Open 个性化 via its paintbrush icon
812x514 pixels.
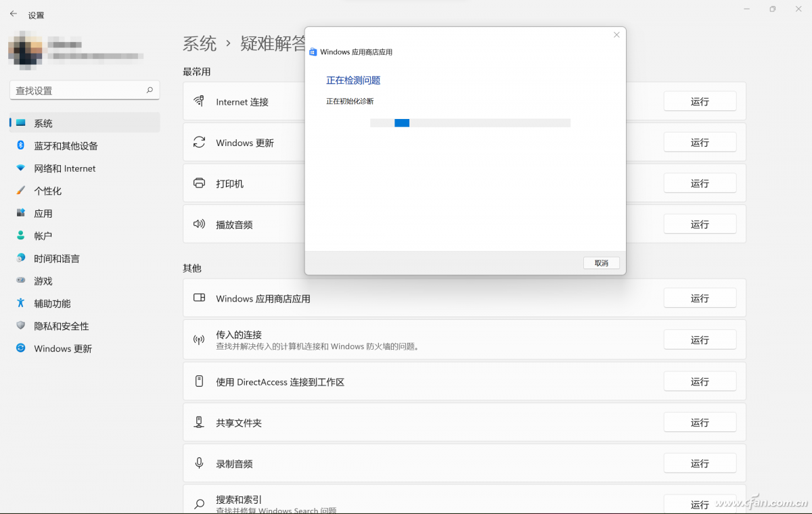[20, 191]
